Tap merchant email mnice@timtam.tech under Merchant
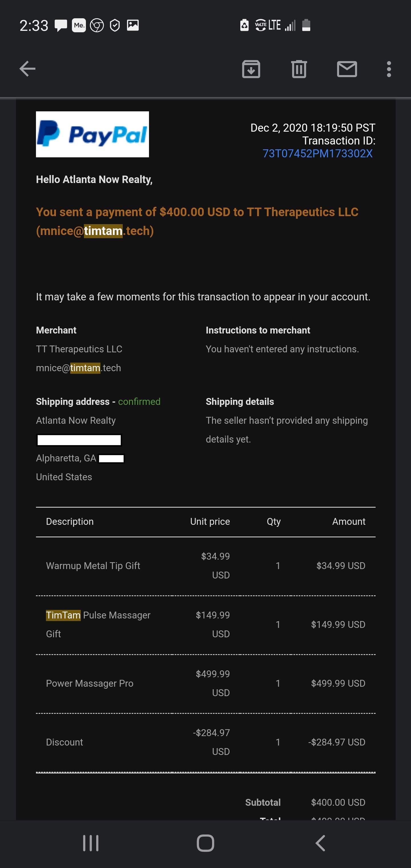411x868 pixels. tap(78, 368)
